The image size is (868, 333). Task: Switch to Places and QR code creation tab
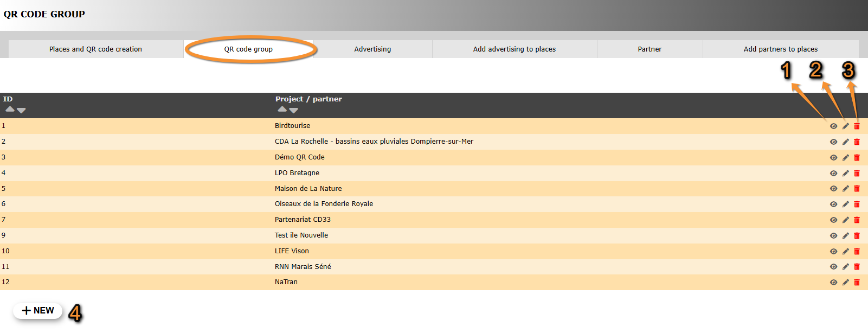(95, 49)
